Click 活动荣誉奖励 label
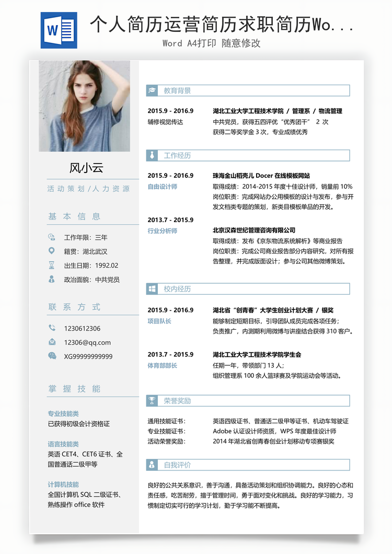392x554 pixels. (x=167, y=441)
